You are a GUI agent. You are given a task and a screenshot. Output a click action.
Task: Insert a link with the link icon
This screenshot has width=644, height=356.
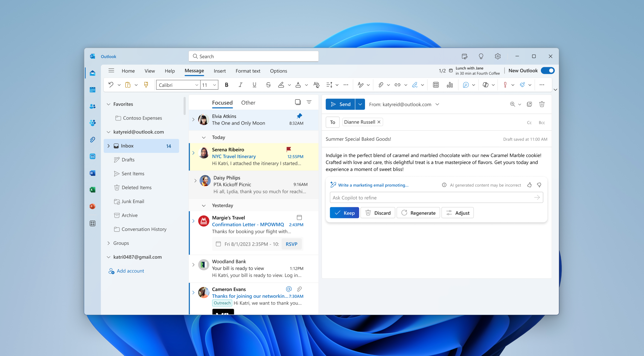point(397,85)
